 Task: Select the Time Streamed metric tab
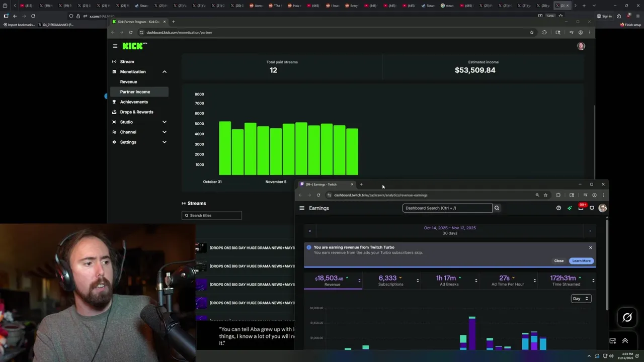click(566, 281)
